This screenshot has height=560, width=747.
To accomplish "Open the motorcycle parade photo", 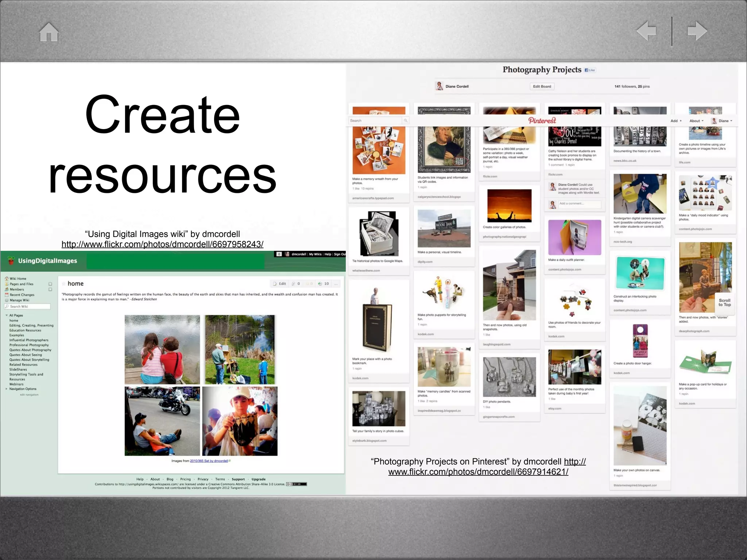I will 162,421.
